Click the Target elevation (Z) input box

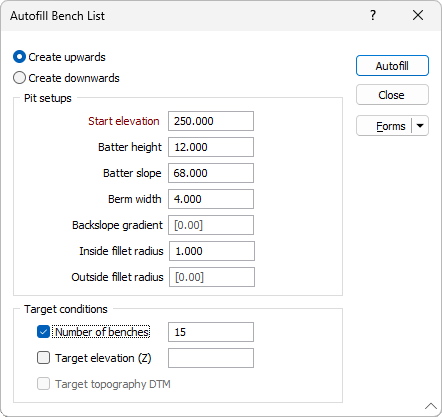[211, 358]
